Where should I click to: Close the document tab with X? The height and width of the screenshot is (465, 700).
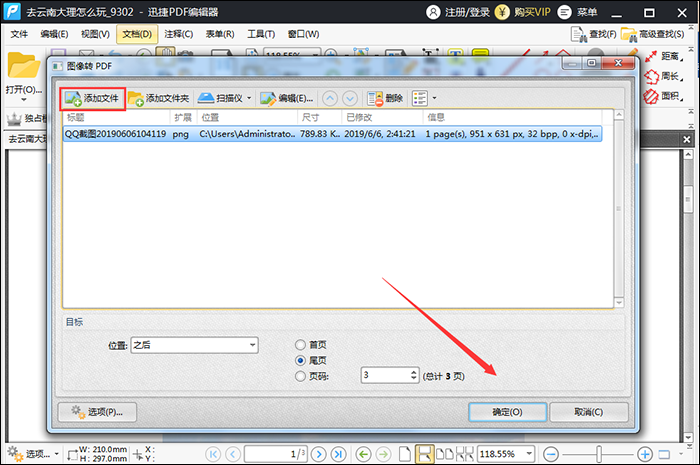tap(687, 140)
